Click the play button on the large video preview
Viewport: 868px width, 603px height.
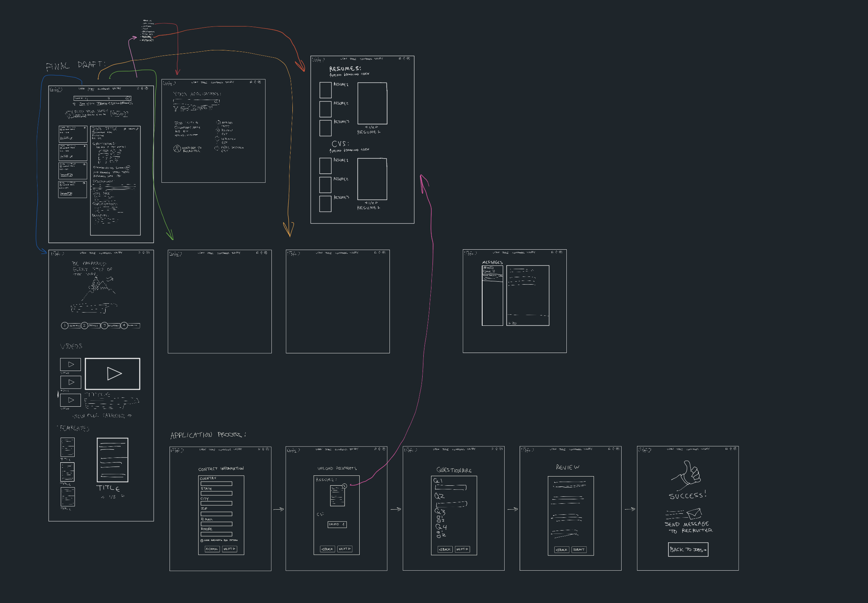(x=113, y=373)
